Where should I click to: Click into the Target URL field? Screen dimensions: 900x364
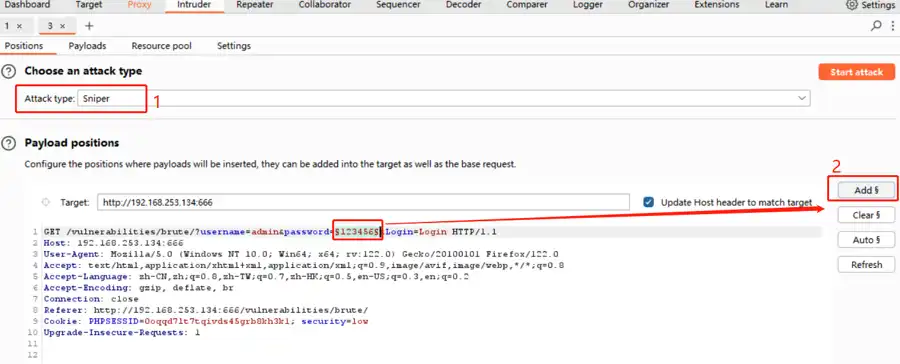(x=363, y=202)
